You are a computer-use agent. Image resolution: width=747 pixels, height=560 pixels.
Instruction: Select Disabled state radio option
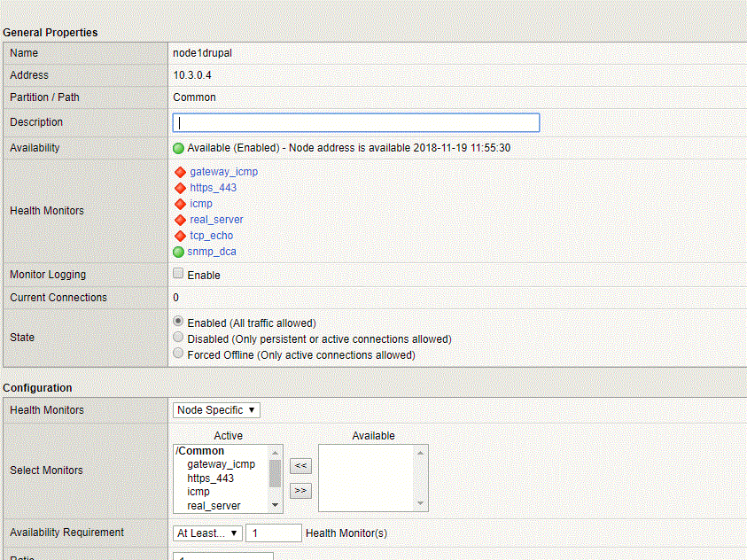click(x=179, y=338)
